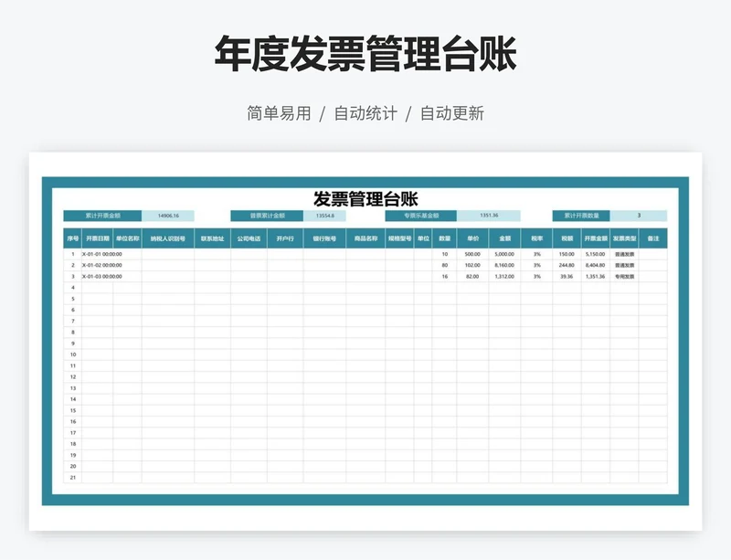
Task: Click the 开票金额 column header
Action: pos(596,238)
